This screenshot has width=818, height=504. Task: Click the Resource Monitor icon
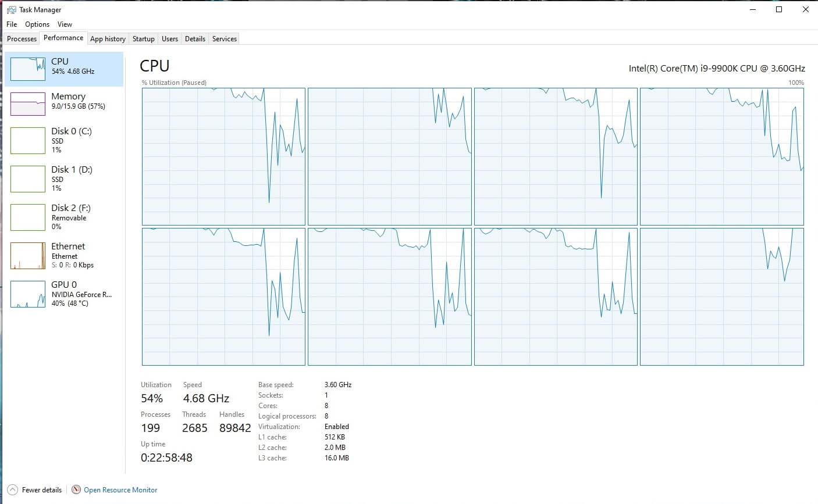76,490
